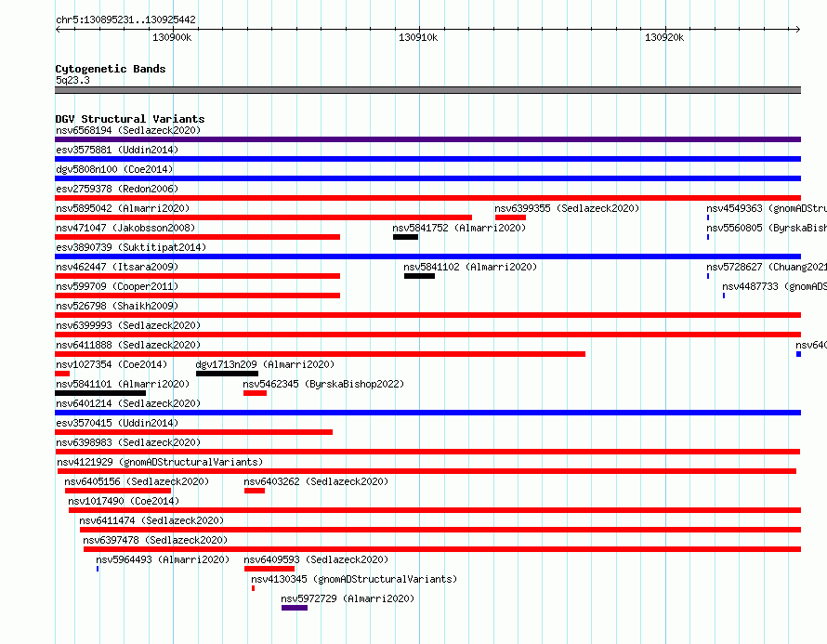827x644 pixels.
Task: Click the nsv599709 (Cooper2011) label
Action: [x=117, y=286]
